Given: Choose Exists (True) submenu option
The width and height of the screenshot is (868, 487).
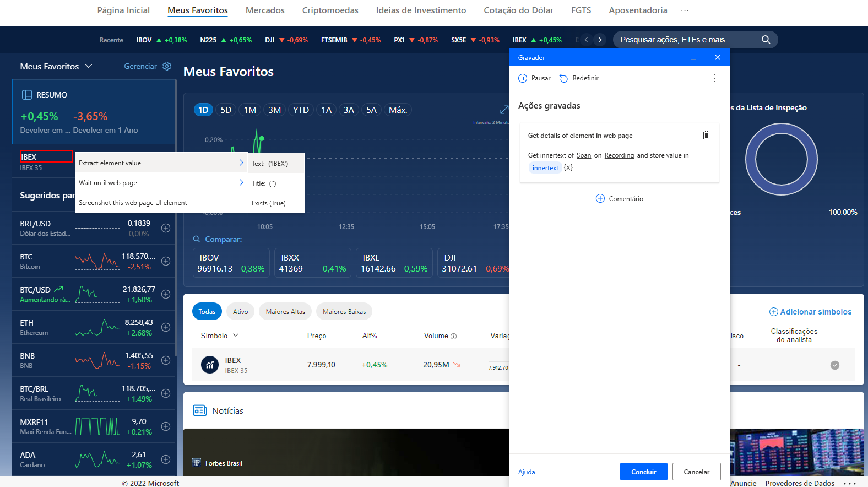Looking at the screenshot, I should pos(276,203).
